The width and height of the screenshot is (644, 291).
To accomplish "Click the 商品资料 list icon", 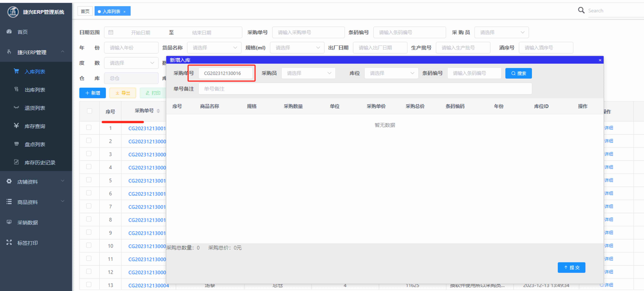I will (x=9, y=202).
